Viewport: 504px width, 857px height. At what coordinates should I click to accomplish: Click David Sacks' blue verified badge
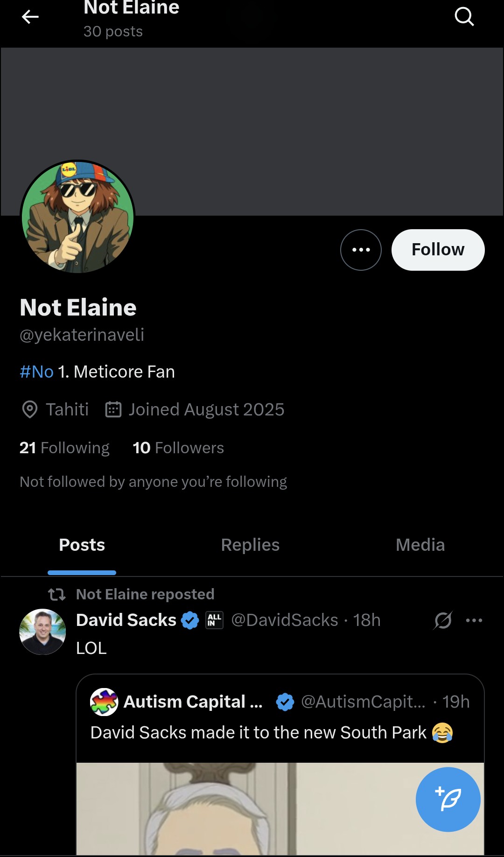tap(190, 620)
